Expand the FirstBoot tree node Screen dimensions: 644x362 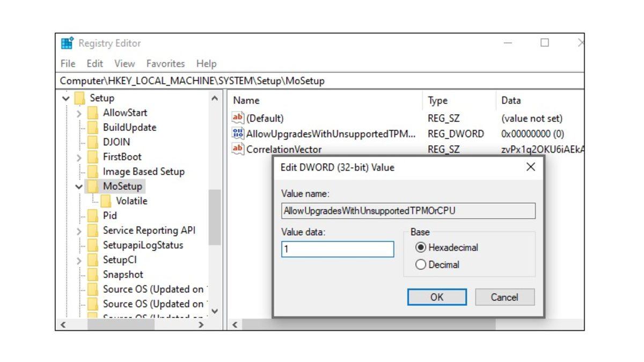[79, 157]
